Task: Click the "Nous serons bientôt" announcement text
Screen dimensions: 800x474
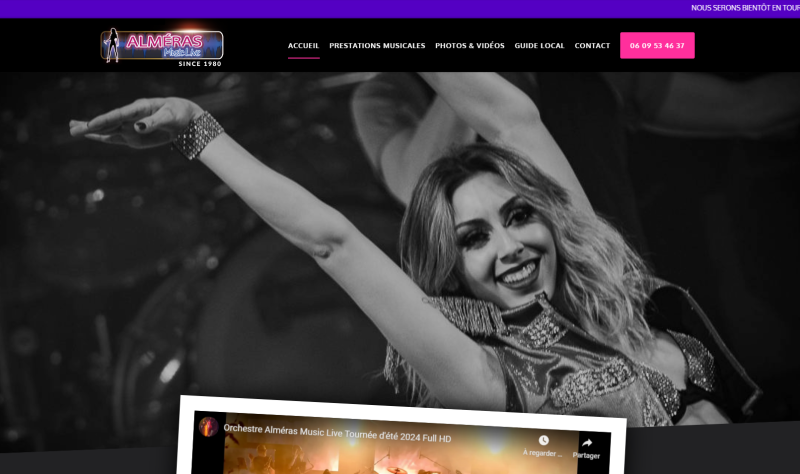Action: point(744,8)
